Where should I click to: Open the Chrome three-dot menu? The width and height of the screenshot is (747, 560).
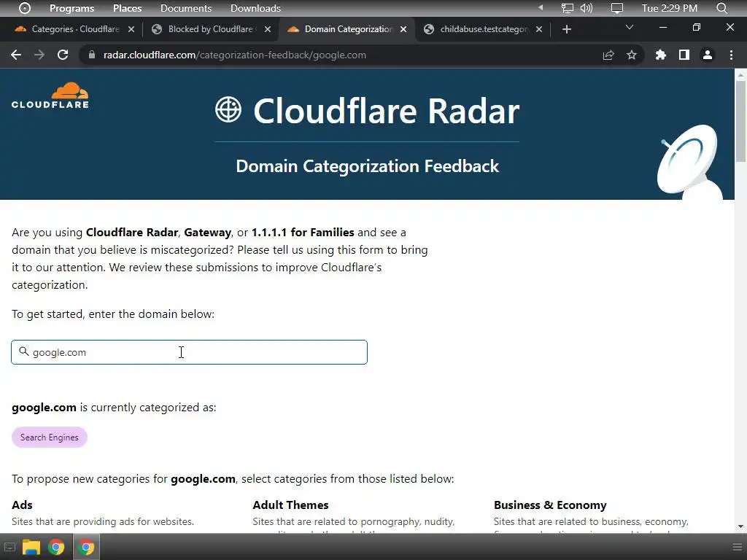coord(731,55)
